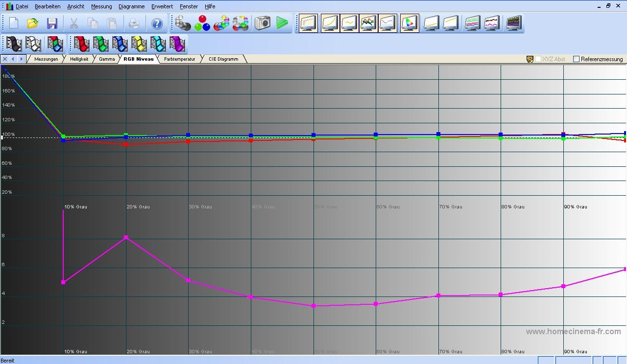Measure gray scale with gray spheres icon
627x364 pixels.
point(183,23)
